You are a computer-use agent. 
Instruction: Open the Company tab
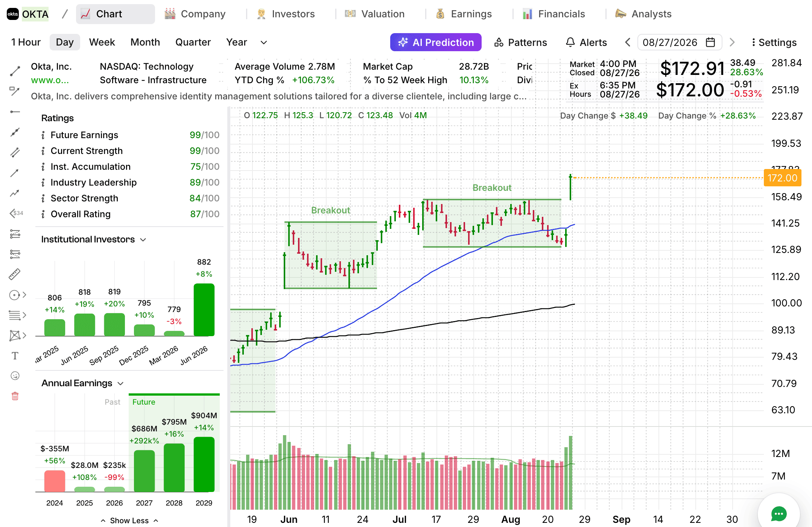click(195, 14)
